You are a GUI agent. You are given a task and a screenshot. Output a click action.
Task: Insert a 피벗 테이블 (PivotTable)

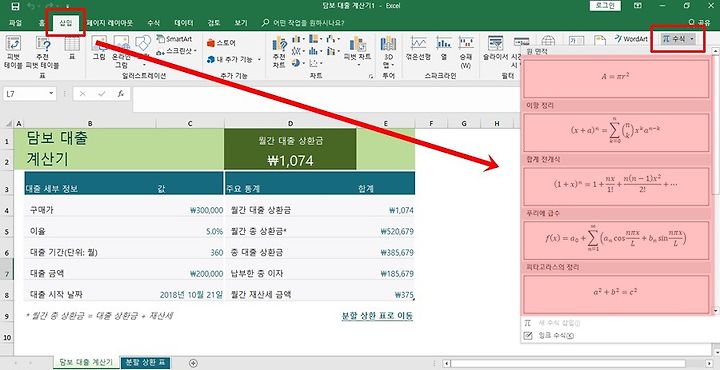point(13,52)
